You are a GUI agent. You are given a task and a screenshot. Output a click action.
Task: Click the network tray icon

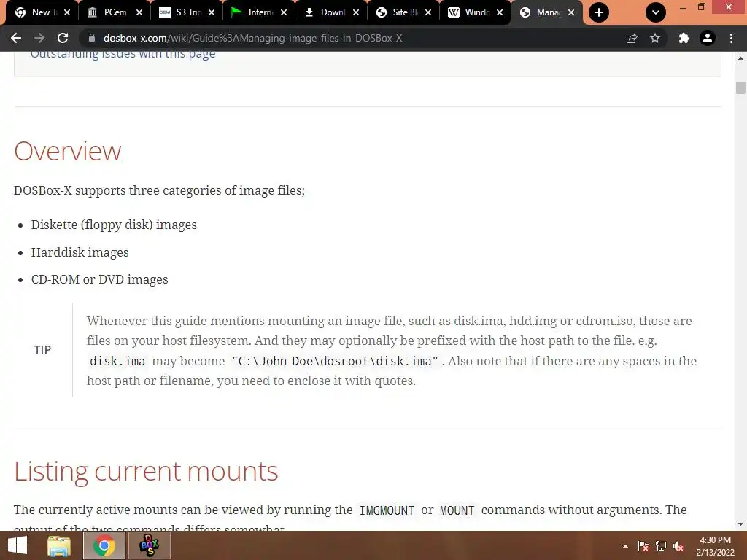pos(661,546)
